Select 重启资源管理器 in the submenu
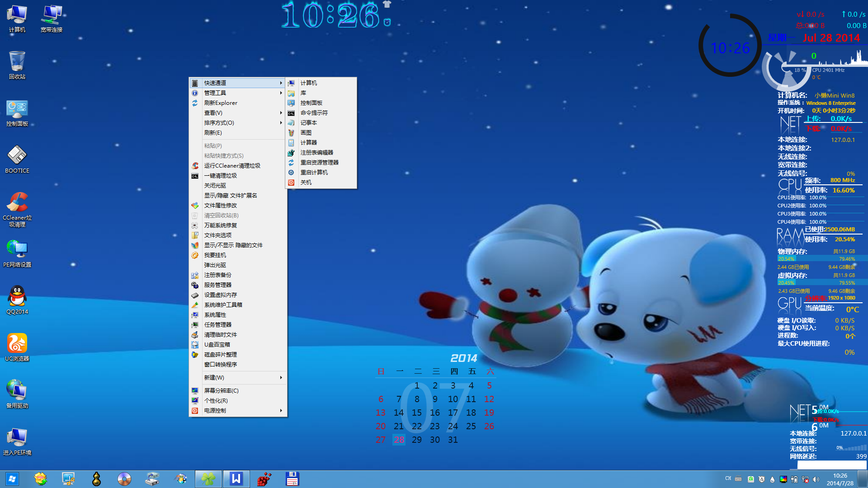Screen dimensions: 868x488 click(321, 162)
